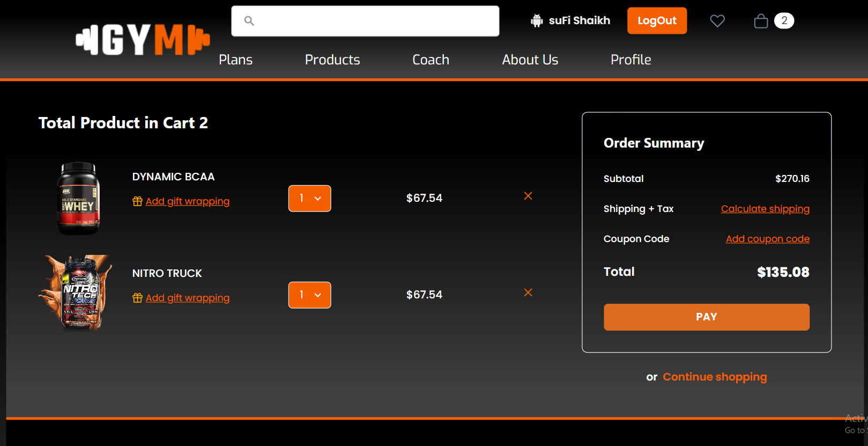This screenshot has width=868, height=446.
Task: Click the Shipping + Tax label
Action: click(639, 209)
